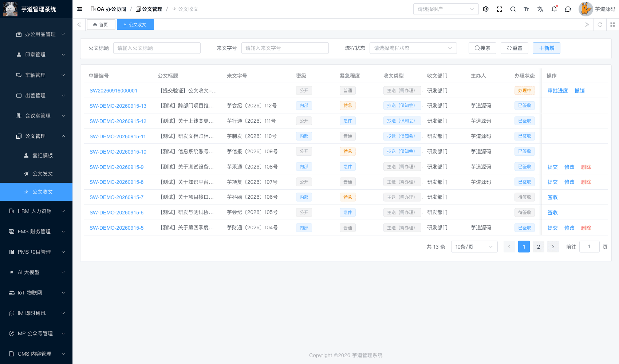Viewport: 619px width, 364px height.
Task: Open the 流程状态 status dropdown
Action: tap(413, 48)
